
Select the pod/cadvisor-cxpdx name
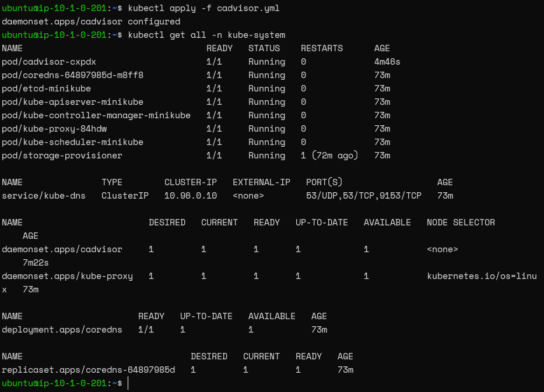(x=49, y=62)
